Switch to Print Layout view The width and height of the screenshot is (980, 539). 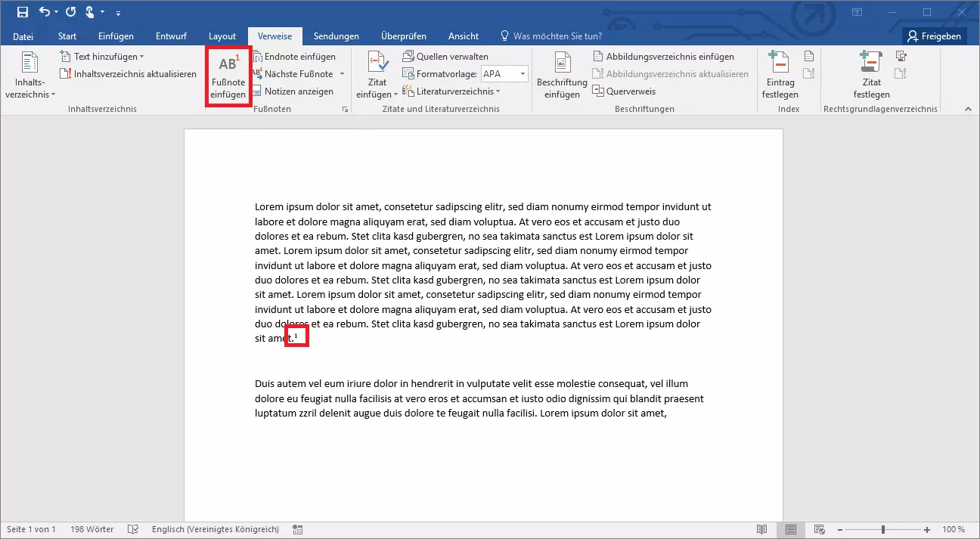pos(791,529)
